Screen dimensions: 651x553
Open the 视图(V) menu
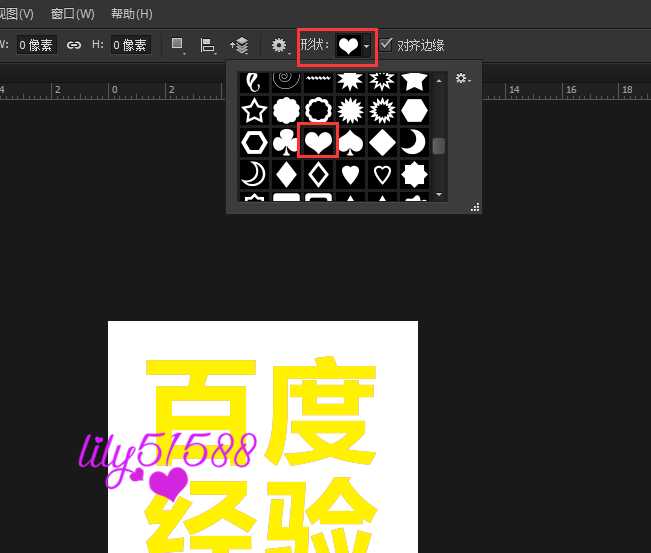click(x=17, y=14)
